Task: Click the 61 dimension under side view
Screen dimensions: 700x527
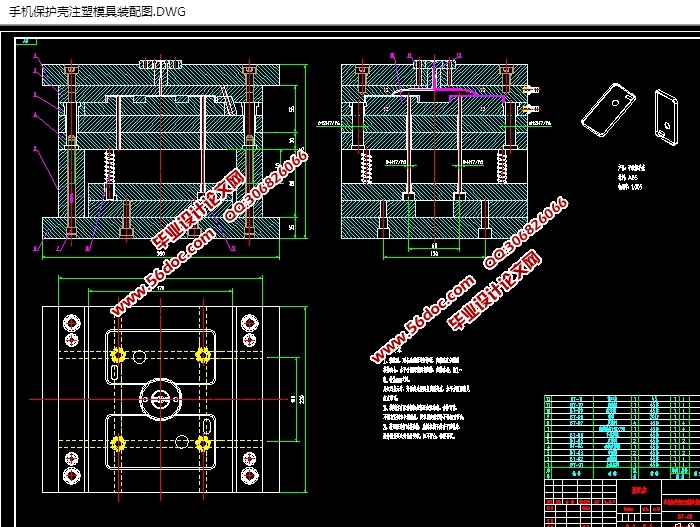Action: coord(434,245)
